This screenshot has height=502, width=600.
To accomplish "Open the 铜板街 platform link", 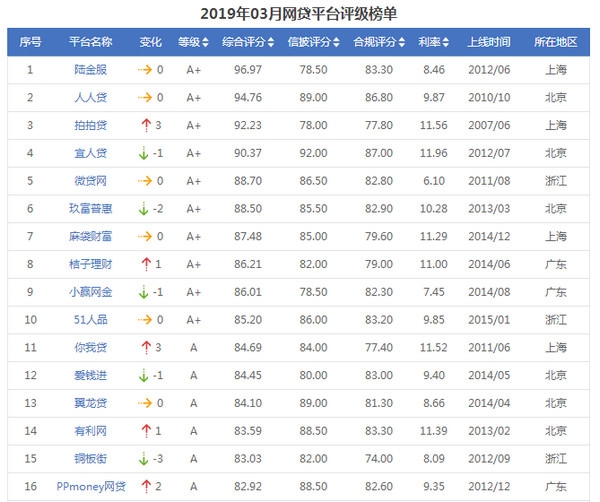I will pos(91,458).
